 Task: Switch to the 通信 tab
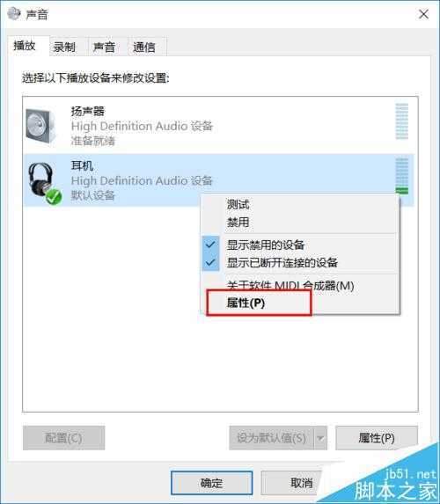point(144,47)
